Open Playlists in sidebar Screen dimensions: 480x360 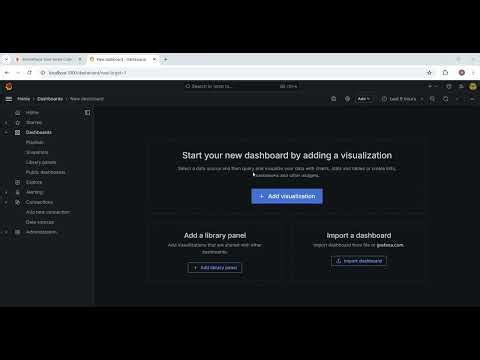pyautogui.click(x=35, y=142)
